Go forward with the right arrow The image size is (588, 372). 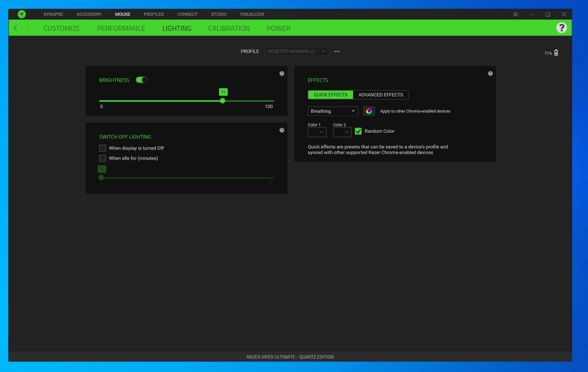(28, 28)
